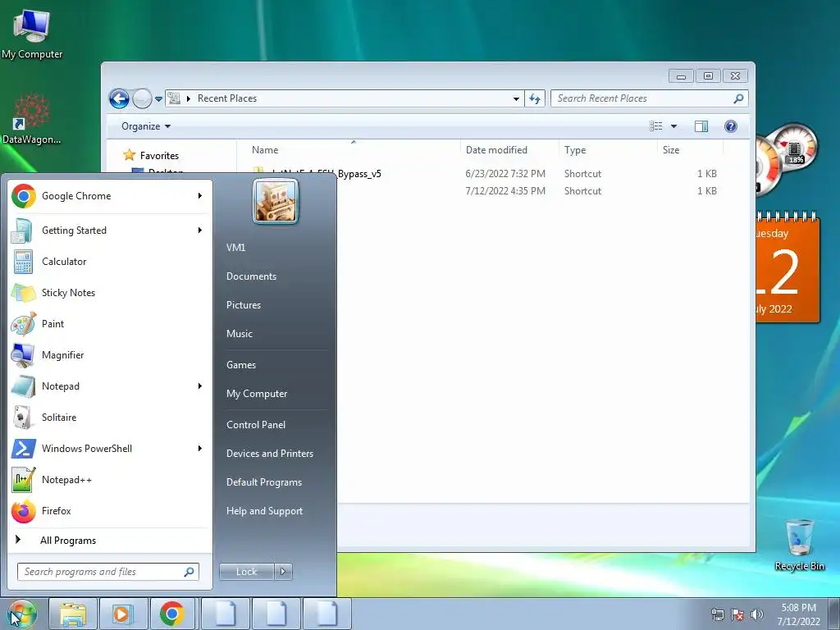Refresh the Recent Places folder
840x630 pixels.
[x=535, y=98]
